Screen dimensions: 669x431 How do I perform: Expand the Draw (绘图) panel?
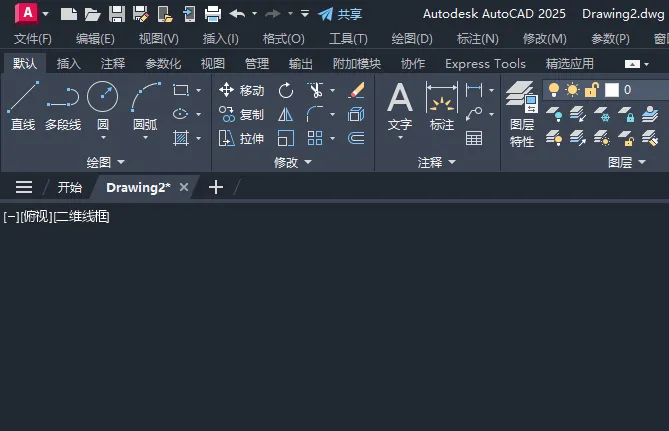(105, 162)
